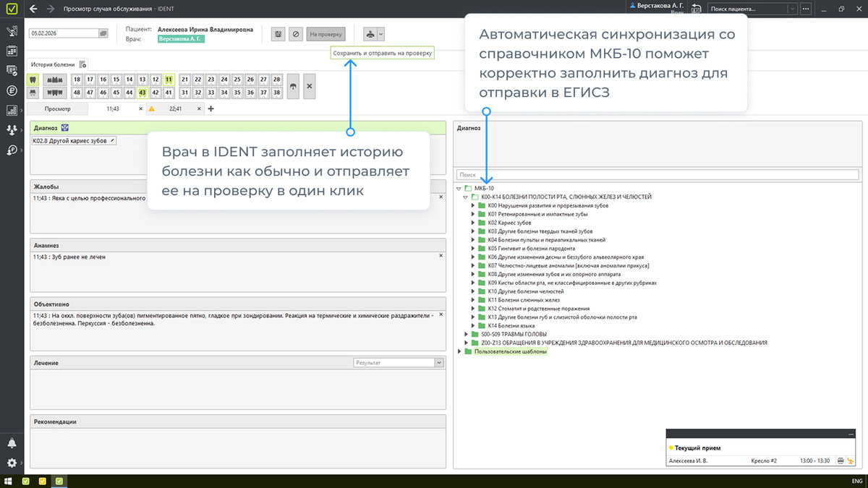Click the Поиск пациента search field

coord(748,9)
